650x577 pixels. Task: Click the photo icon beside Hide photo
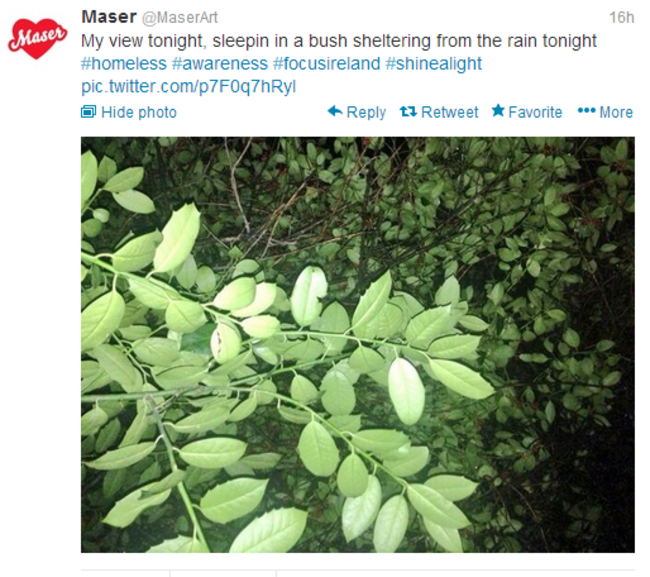click(89, 112)
